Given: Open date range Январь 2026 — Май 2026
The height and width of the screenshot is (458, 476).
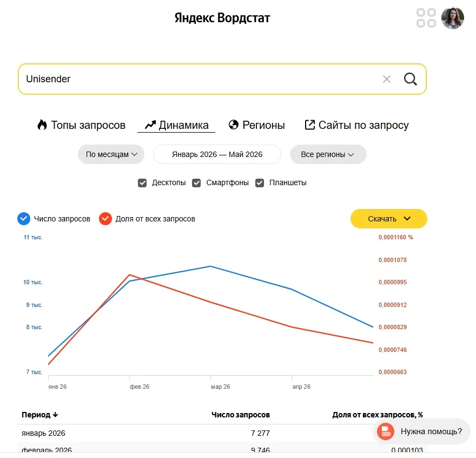Looking at the screenshot, I should pyautogui.click(x=217, y=154).
